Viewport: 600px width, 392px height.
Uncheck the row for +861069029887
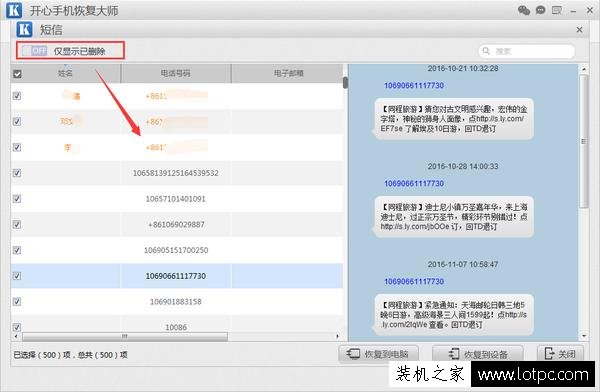coord(17,224)
